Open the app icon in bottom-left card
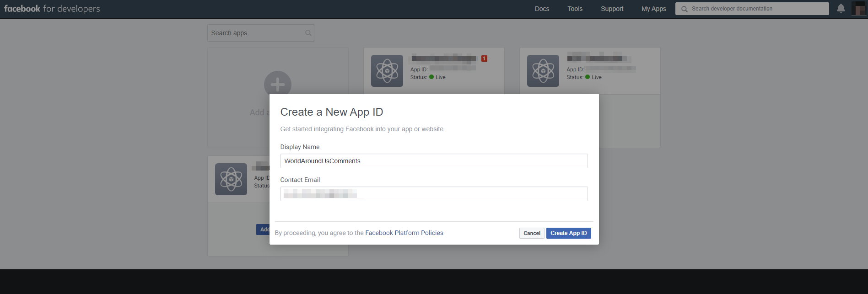Image resolution: width=868 pixels, height=294 pixels. [x=231, y=179]
